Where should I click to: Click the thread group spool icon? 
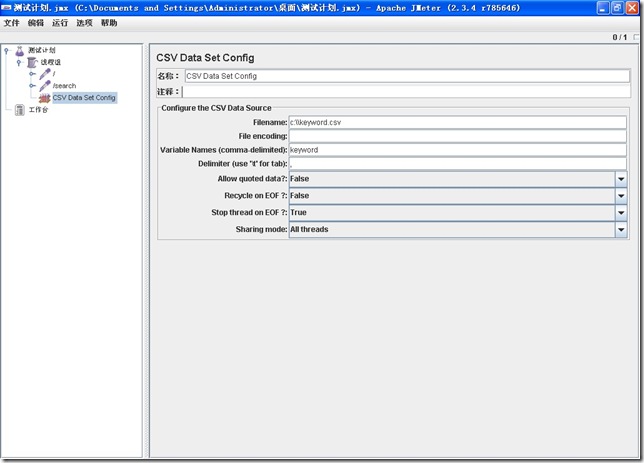tap(32, 62)
